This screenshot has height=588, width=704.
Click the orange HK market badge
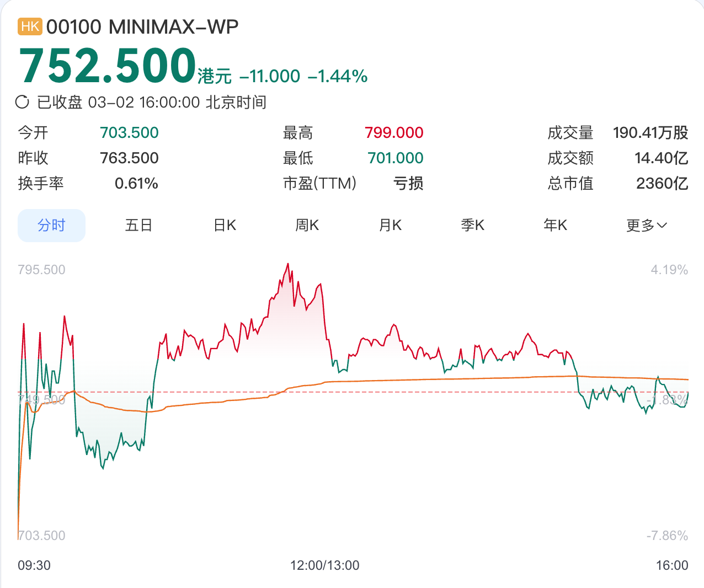point(30,26)
